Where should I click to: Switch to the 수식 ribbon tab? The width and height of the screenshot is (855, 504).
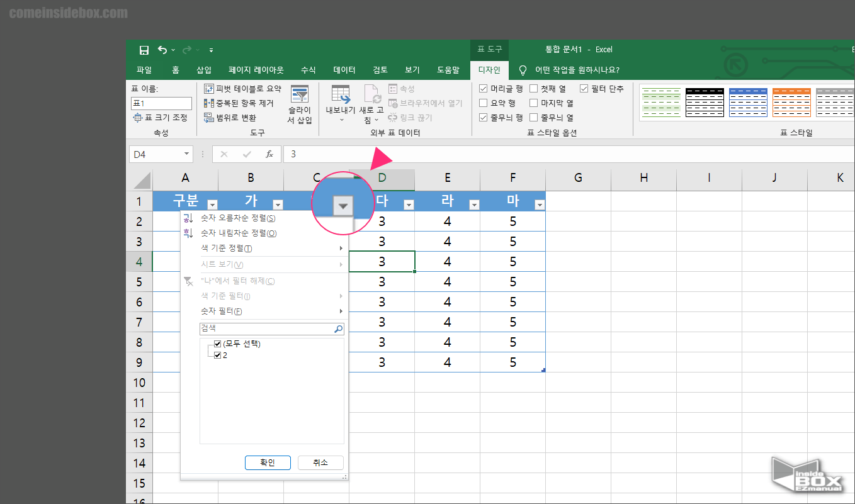309,70
